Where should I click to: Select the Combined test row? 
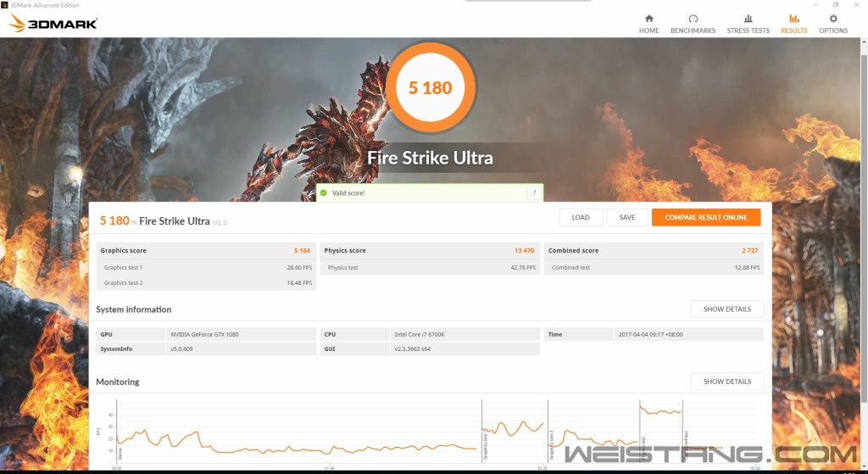click(654, 267)
